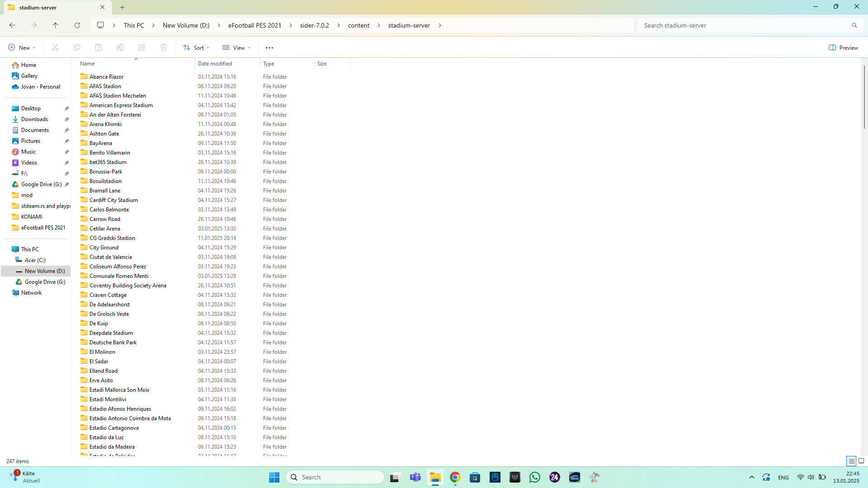
Task: Open the Sort dropdown
Action: [x=196, y=47]
